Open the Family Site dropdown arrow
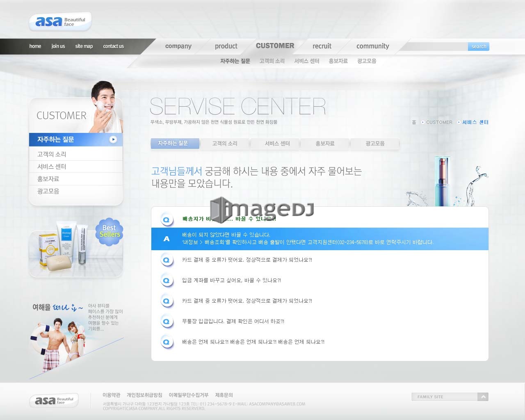Image resolution: width=525 pixels, height=420 pixels. point(483,397)
